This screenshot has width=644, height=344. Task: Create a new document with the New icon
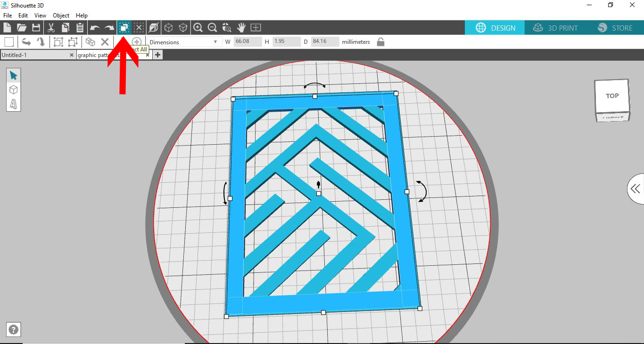pyautogui.click(x=7, y=27)
